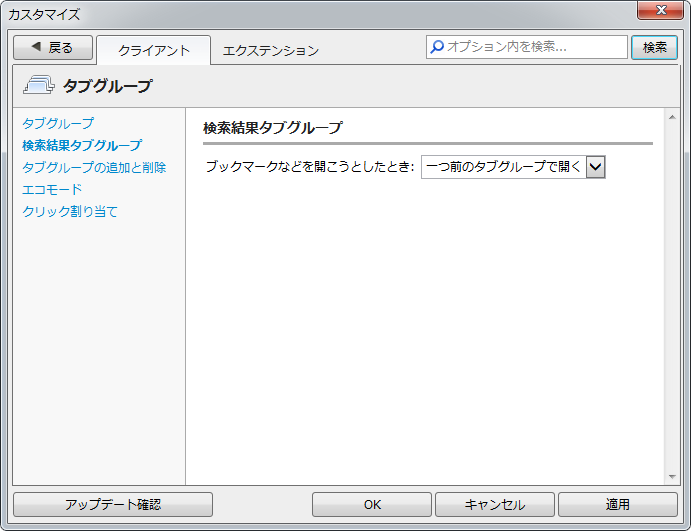
Task: Click the scrollbar down arrow
Action: coord(672,476)
